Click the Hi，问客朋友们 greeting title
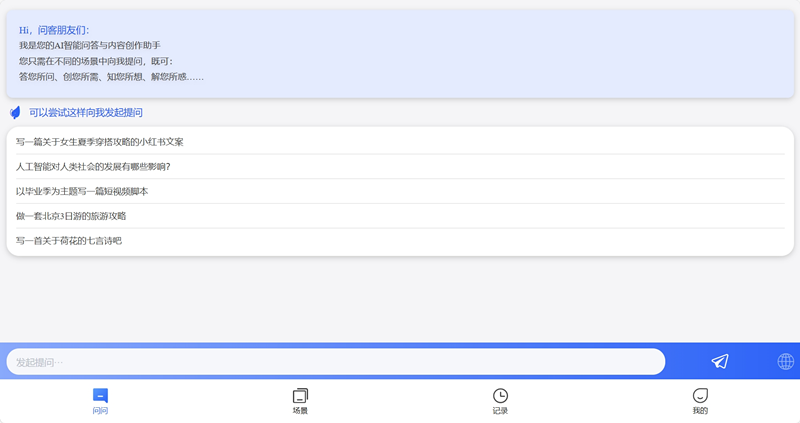 54,30
